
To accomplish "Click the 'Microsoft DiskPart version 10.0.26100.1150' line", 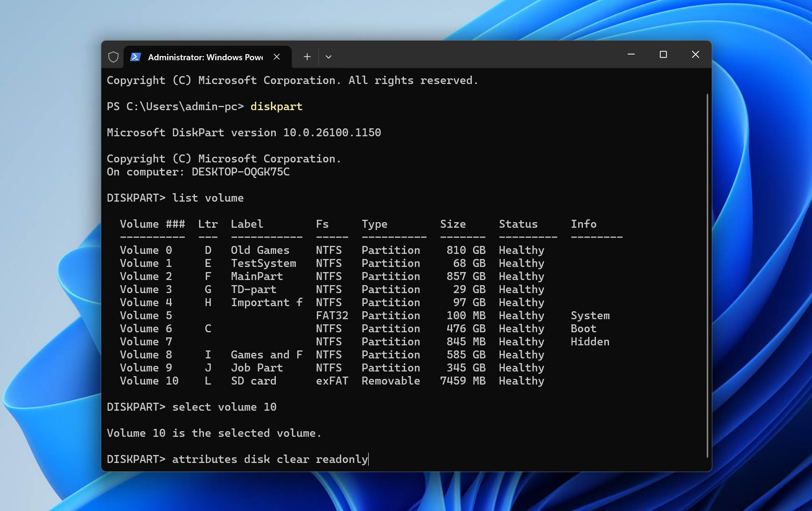I will (244, 133).
